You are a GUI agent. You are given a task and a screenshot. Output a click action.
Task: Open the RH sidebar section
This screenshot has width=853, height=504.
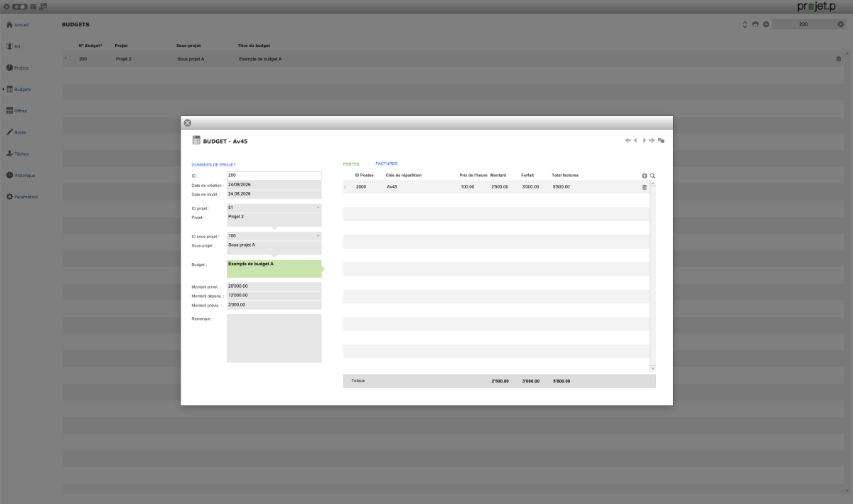14,46
